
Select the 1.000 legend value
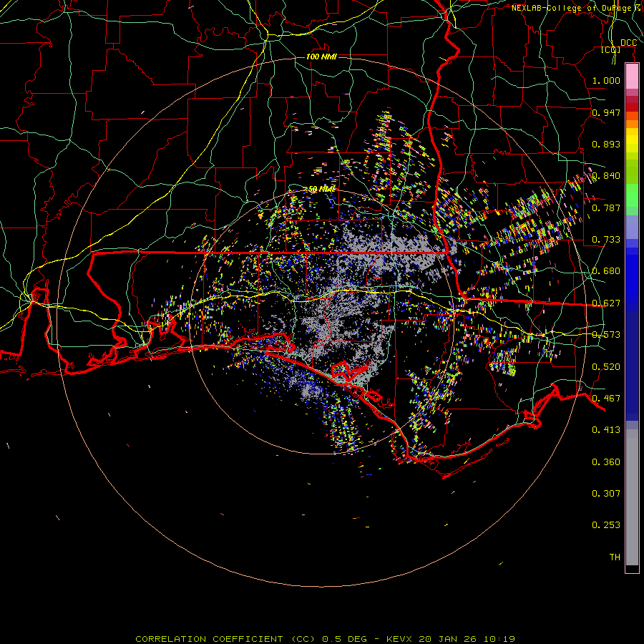tap(606, 80)
